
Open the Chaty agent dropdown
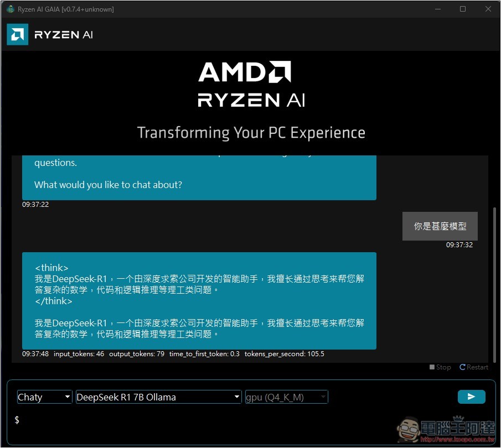click(x=44, y=397)
